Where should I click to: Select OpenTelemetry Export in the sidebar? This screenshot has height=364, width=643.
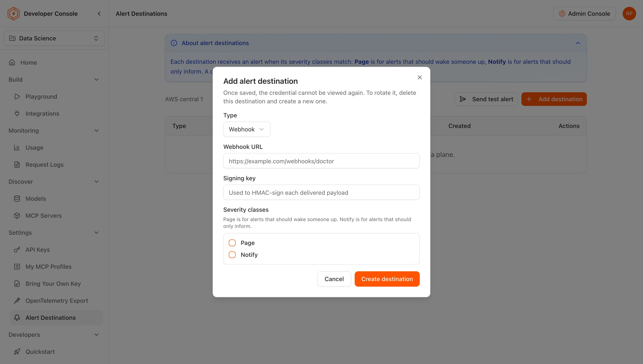click(x=57, y=300)
